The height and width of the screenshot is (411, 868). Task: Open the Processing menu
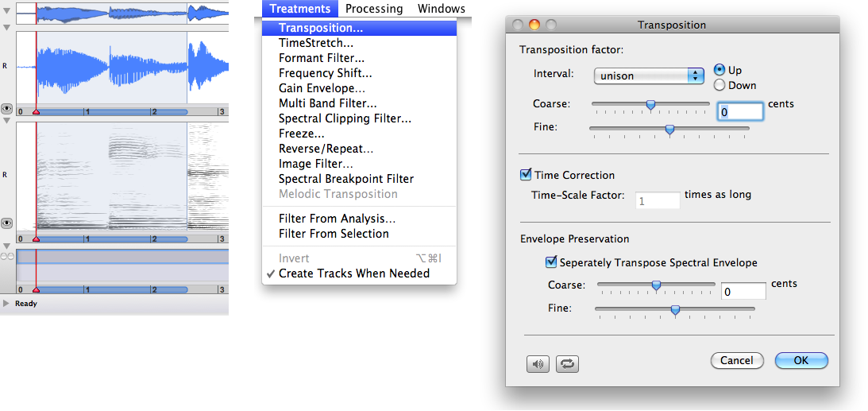[374, 9]
